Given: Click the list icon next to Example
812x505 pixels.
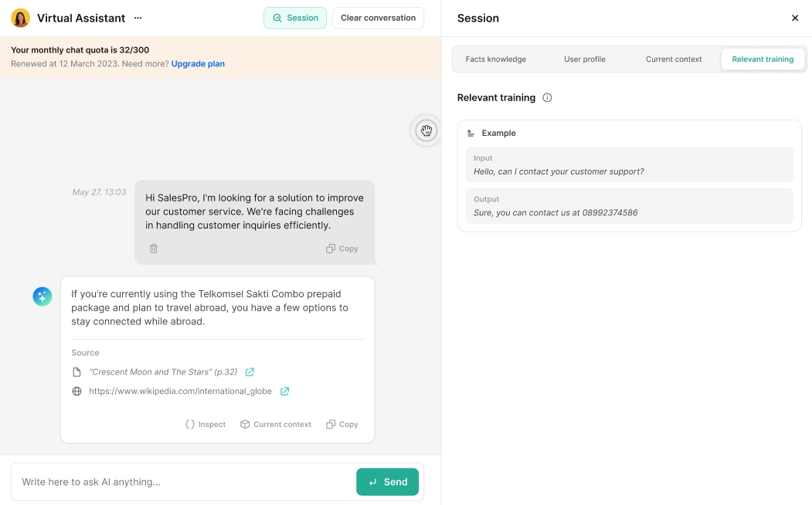Looking at the screenshot, I should [471, 134].
